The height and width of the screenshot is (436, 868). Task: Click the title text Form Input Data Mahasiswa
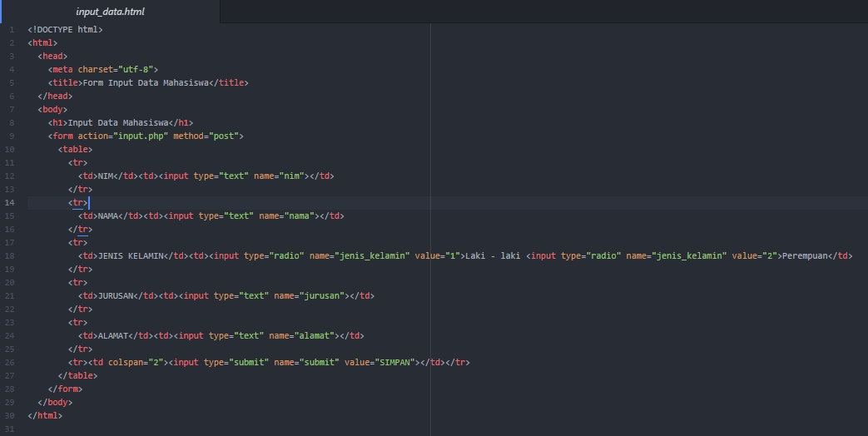tap(146, 83)
